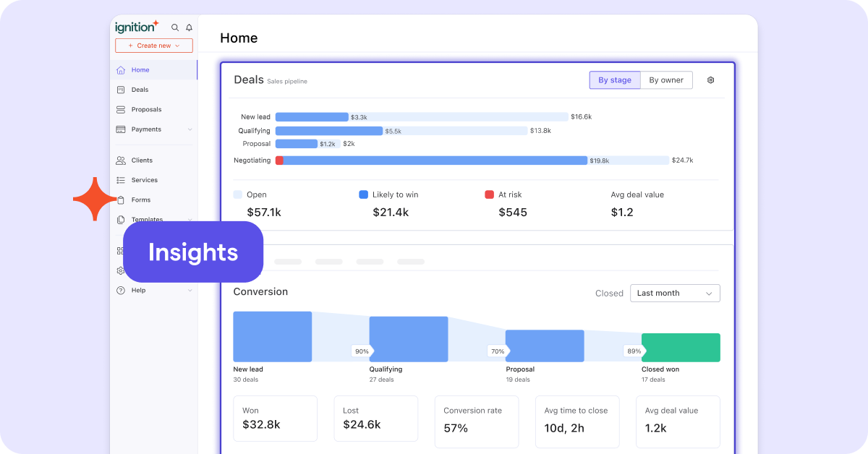868x454 pixels.
Task: Click the Home house icon in sidebar
Action: click(x=121, y=70)
